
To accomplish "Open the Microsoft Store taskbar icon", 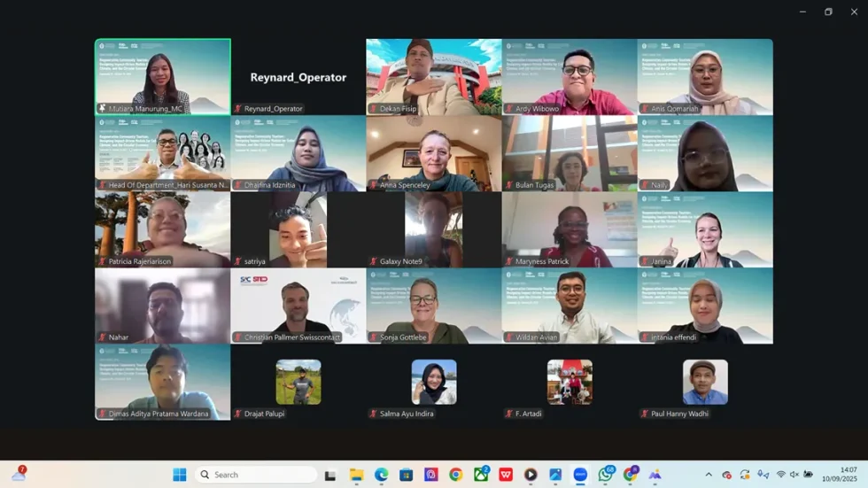I will 406,475.
